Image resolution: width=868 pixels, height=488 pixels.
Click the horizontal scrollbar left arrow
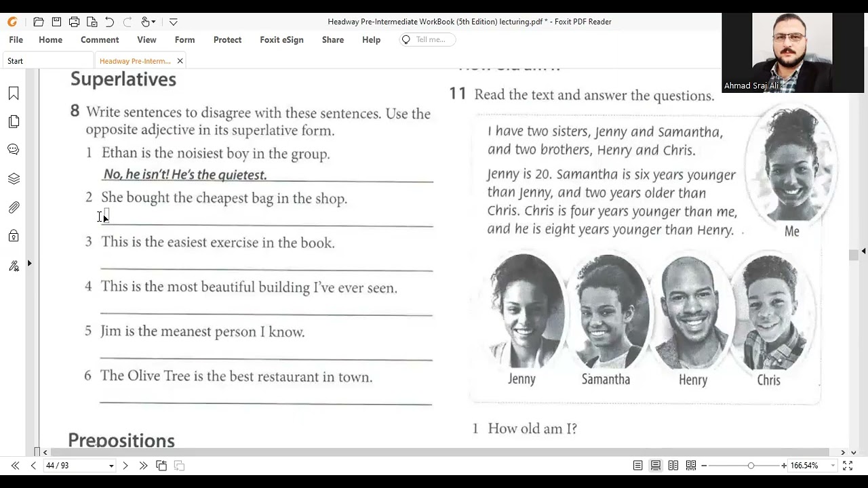tap(45, 452)
